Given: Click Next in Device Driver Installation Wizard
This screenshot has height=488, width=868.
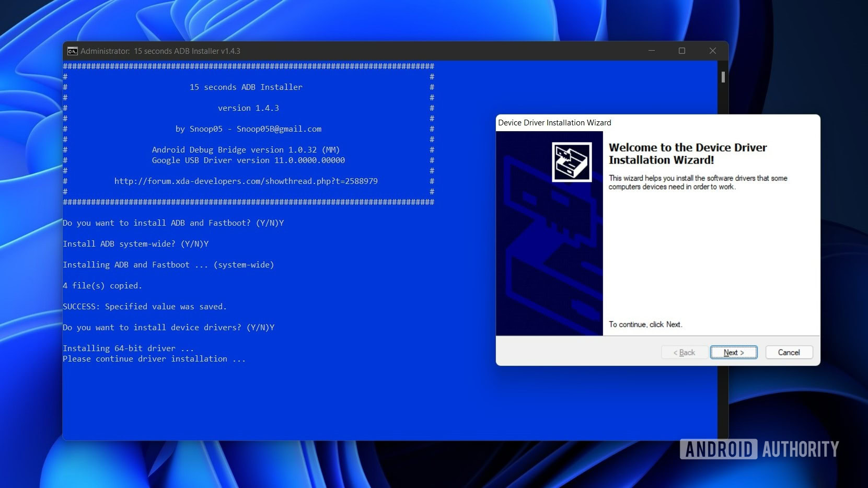Looking at the screenshot, I should (734, 353).
